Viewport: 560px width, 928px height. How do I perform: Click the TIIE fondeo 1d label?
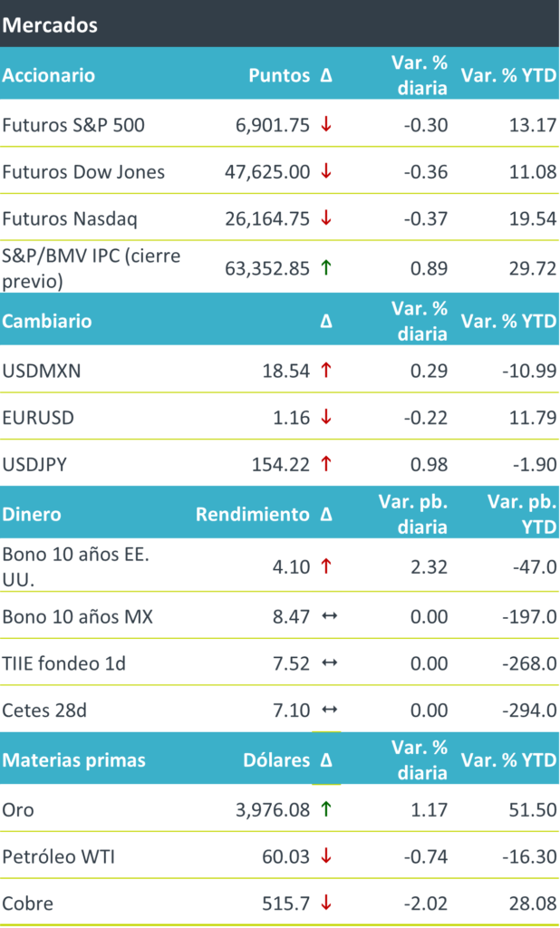point(63,663)
